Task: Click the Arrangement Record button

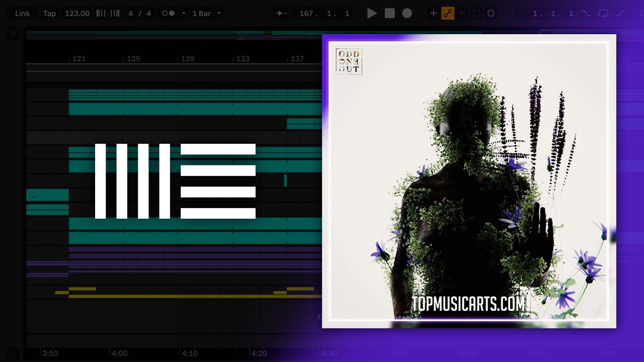Action: [x=407, y=14]
